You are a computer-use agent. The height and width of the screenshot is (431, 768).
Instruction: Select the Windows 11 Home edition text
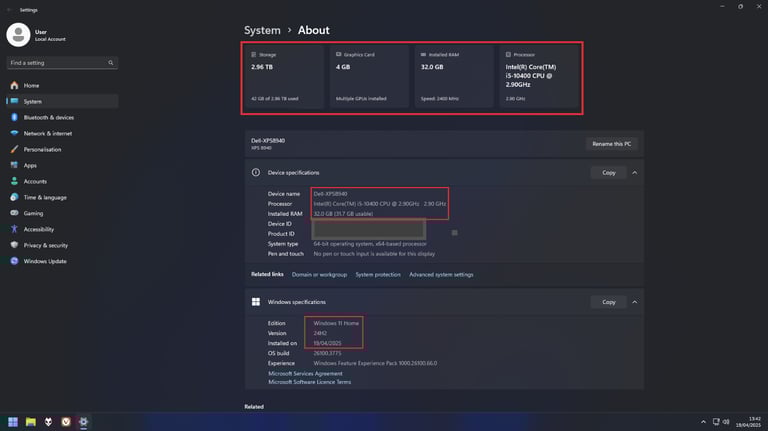pos(336,323)
